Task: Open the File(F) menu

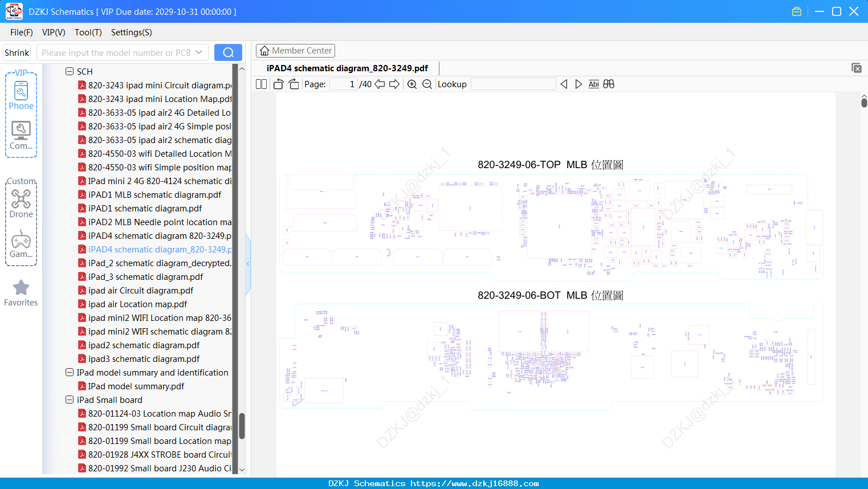Action: point(22,32)
